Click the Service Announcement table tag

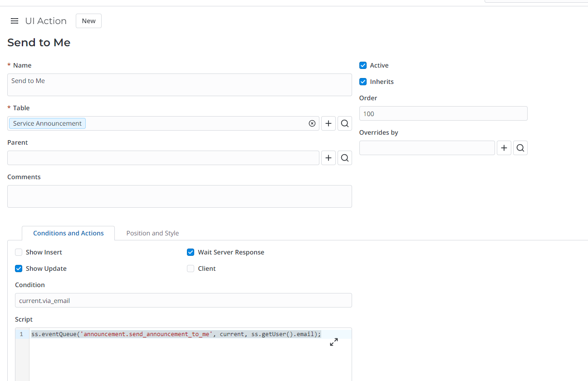[47, 123]
